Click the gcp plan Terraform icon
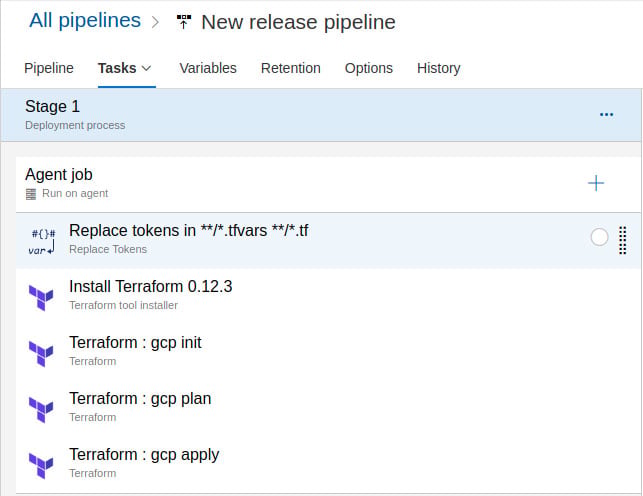Image resolution: width=643 pixels, height=496 pixels. point(41,410)
